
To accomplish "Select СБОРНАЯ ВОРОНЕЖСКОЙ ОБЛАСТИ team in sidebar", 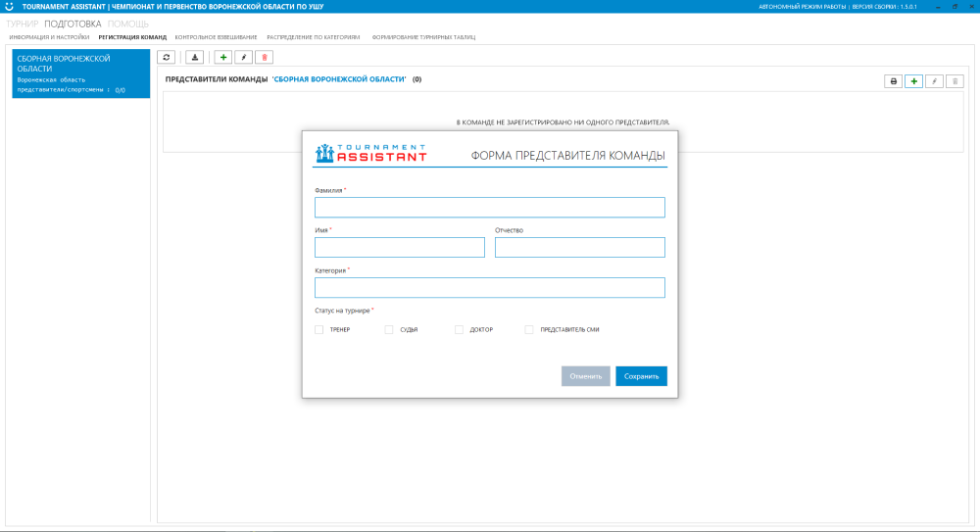I will (x=78, y=73).
